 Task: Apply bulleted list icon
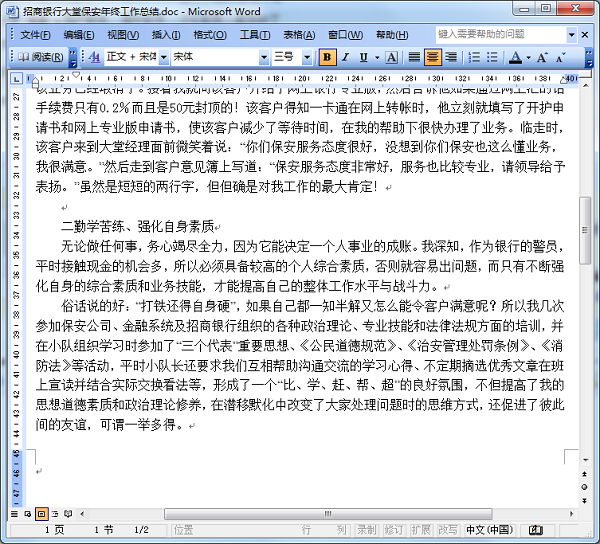point(492,57)
